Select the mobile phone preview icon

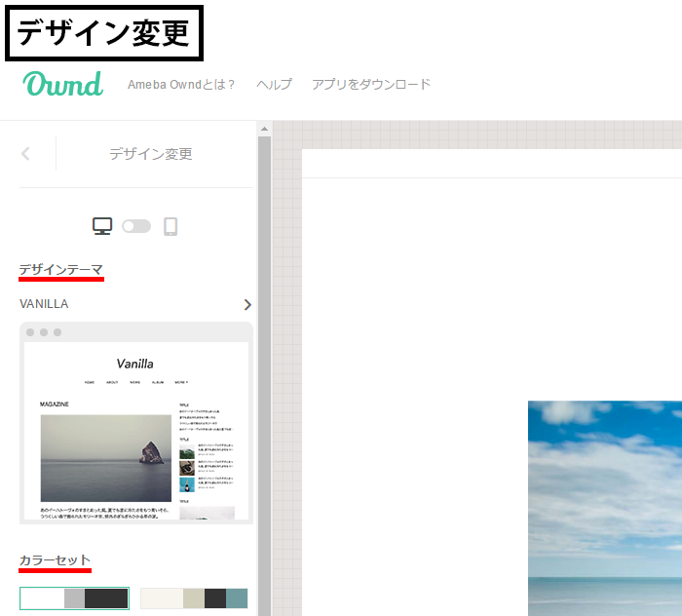tap(170, 226)
